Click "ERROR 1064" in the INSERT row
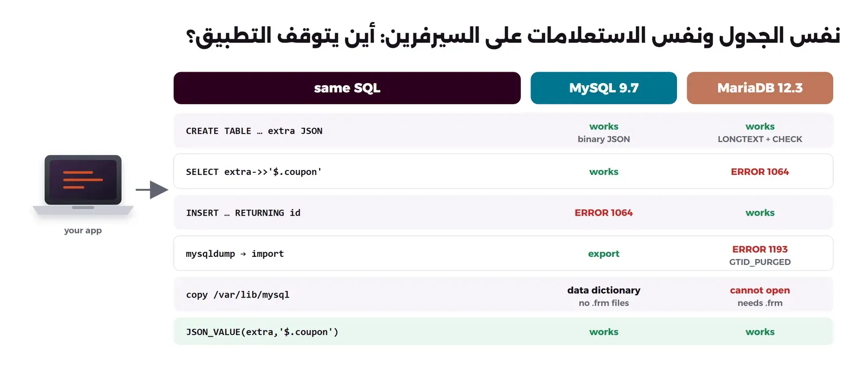Screen dimensions: 868x366 pos(604,213)
